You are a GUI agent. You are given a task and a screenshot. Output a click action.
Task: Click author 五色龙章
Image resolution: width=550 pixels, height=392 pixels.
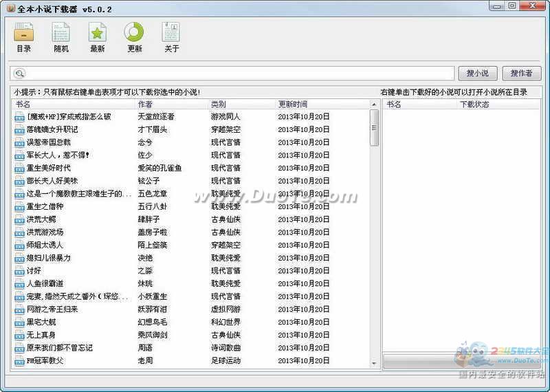(152, 194)
